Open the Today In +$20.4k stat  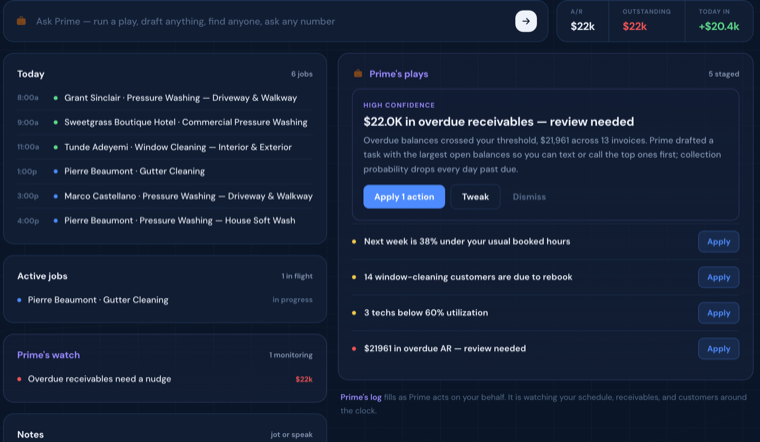point(718,21)
